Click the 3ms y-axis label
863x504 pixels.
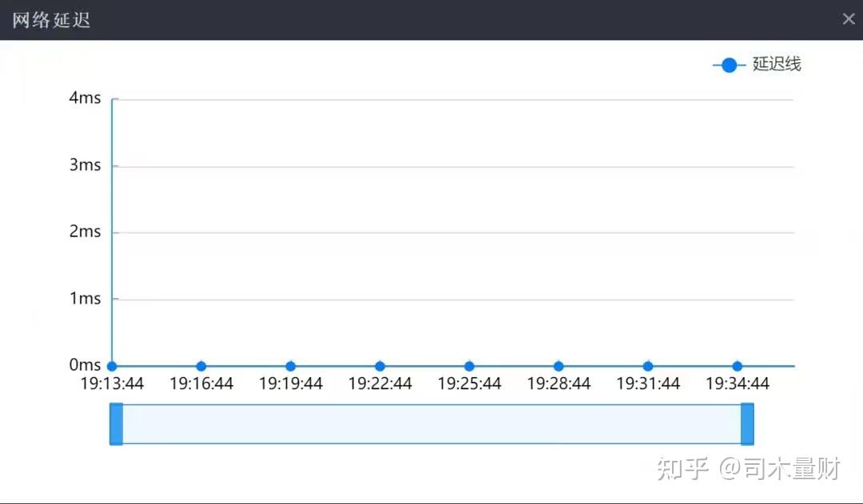coord(86,165)
